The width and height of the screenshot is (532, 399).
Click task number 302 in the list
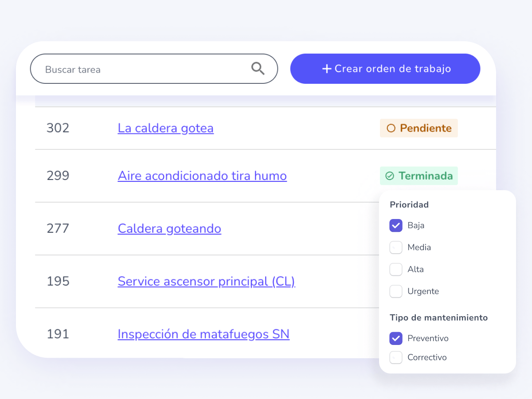58,128
